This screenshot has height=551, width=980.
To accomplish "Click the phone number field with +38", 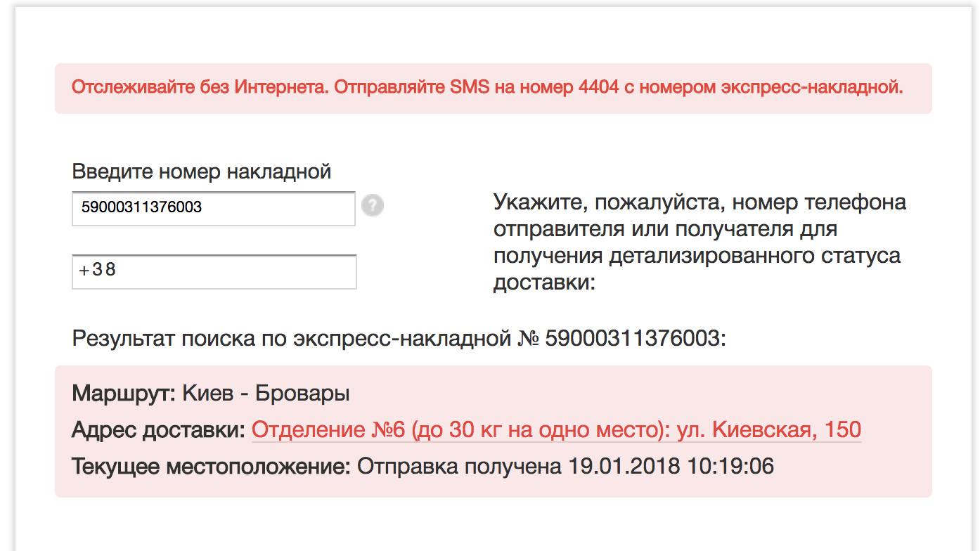I will (x=214, y=271).
